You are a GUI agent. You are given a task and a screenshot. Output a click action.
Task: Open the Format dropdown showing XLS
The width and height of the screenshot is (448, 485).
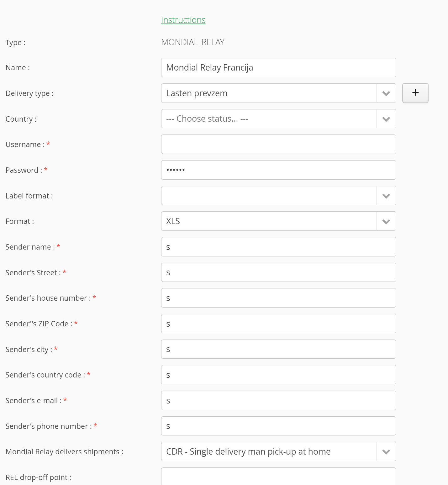pyautogui.click(x=279, y=221)
